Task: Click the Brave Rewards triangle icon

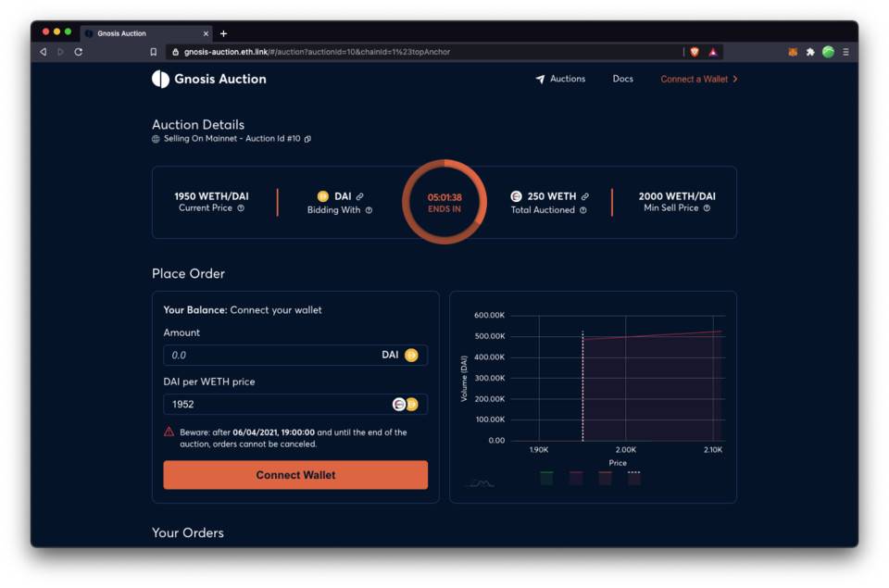Action: [713, 52]
